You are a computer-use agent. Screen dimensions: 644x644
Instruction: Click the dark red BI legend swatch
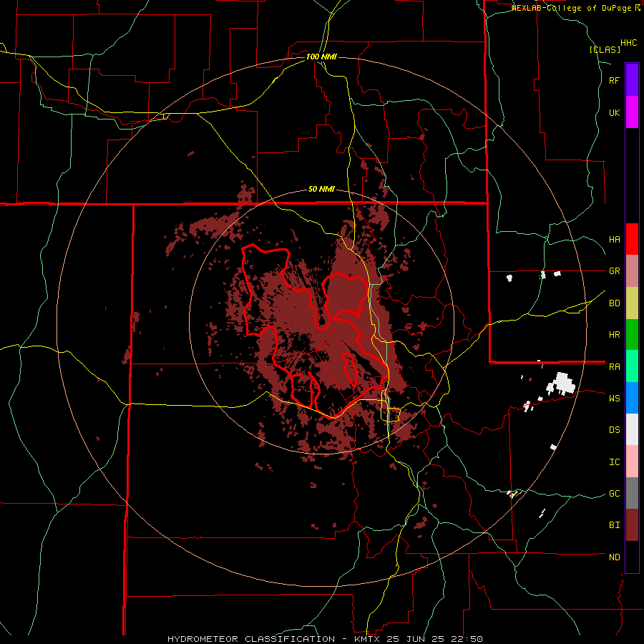(632, 525)
